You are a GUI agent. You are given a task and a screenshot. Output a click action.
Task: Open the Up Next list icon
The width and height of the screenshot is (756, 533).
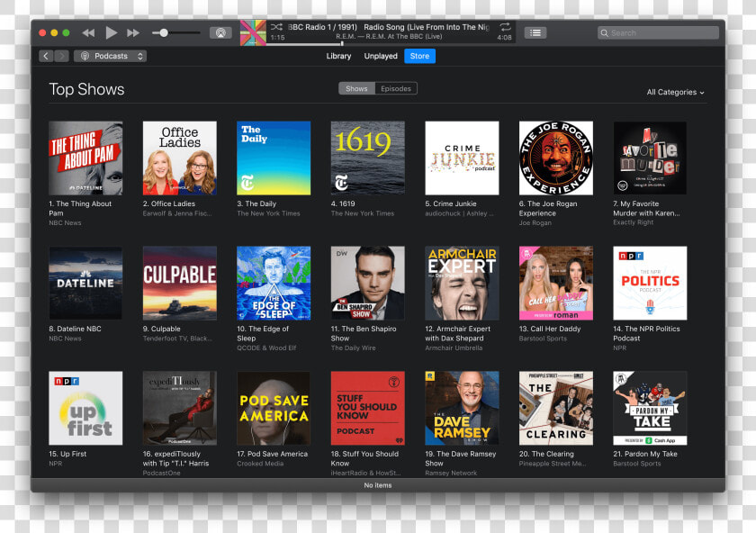click(x=535, y=32)
